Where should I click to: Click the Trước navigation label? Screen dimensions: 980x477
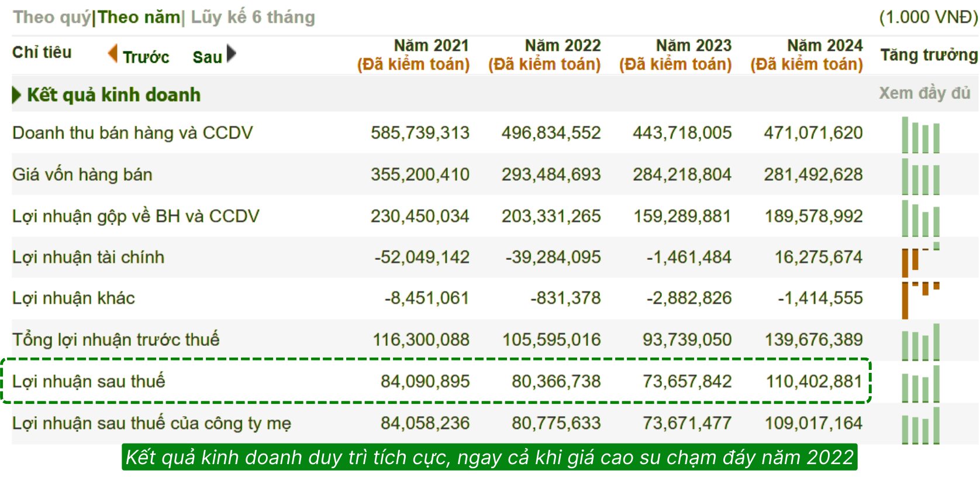(x=146, y=57)
